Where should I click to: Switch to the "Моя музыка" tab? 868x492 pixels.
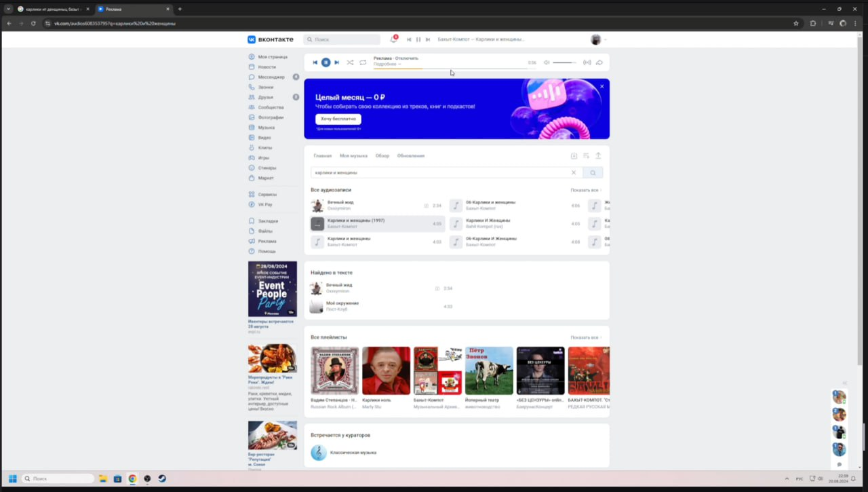(x=353, y=155)
